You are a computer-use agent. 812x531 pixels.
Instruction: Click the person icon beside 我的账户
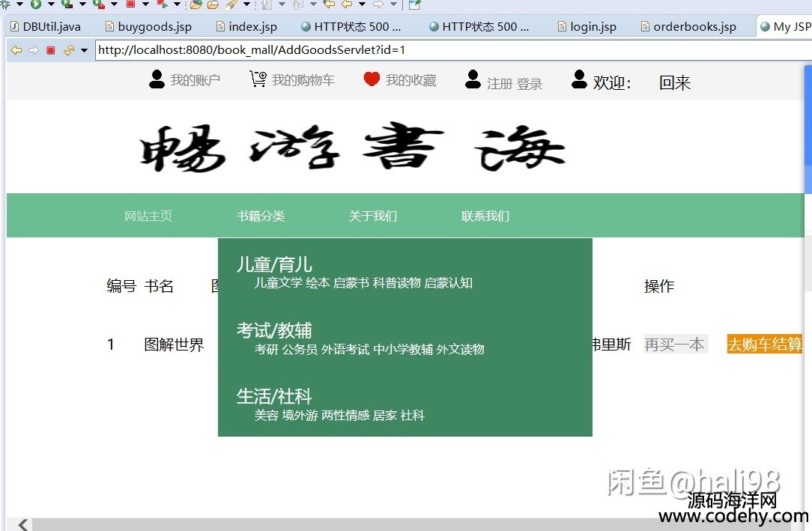[x=157, y=79]
